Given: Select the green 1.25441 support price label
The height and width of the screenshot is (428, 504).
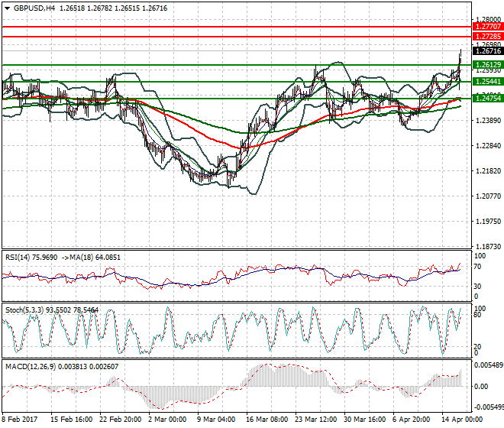Looking at the screenshot, I should pos(488,82).
